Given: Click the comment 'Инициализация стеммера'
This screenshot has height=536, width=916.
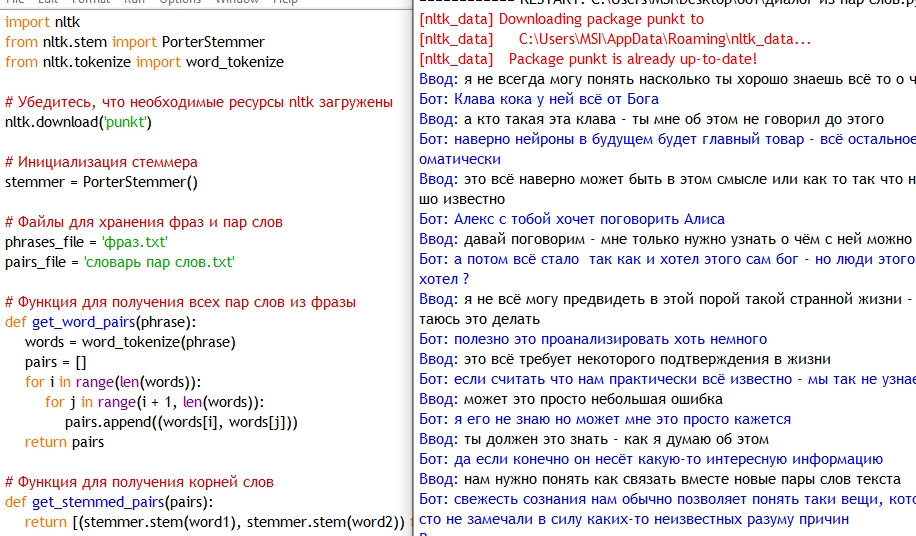Looking at the screenshot, I should (x=102, y=162).
